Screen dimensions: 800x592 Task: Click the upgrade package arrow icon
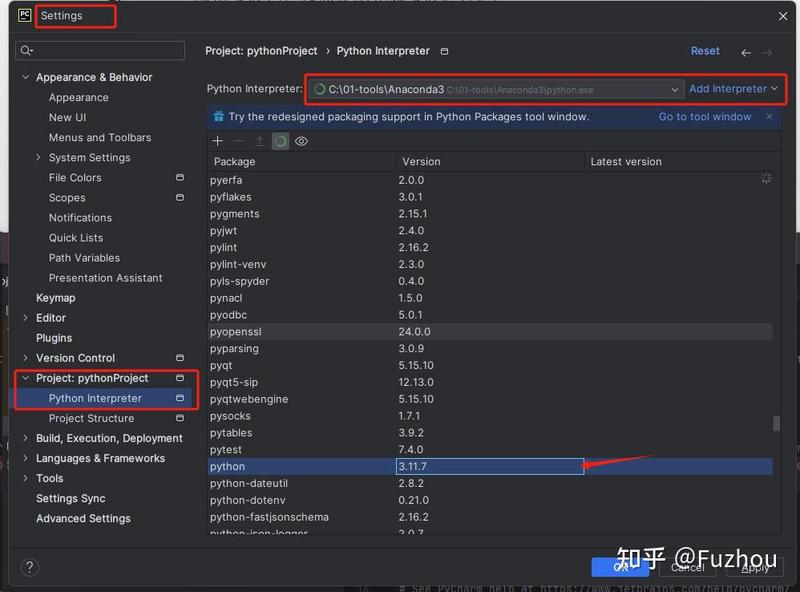click(x=259, y=141)
